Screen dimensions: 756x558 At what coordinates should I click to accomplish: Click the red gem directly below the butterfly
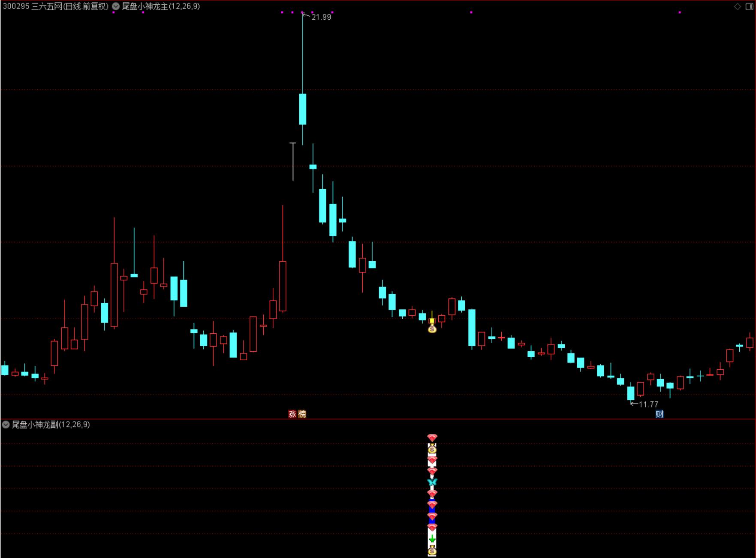pyautogui.click(x=432, y=494)
